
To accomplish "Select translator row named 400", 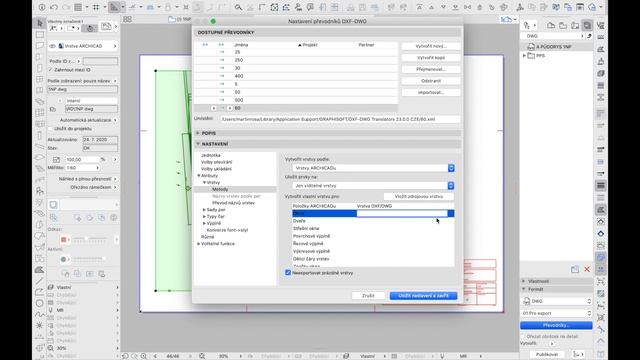I will click(x=296, y=76).
